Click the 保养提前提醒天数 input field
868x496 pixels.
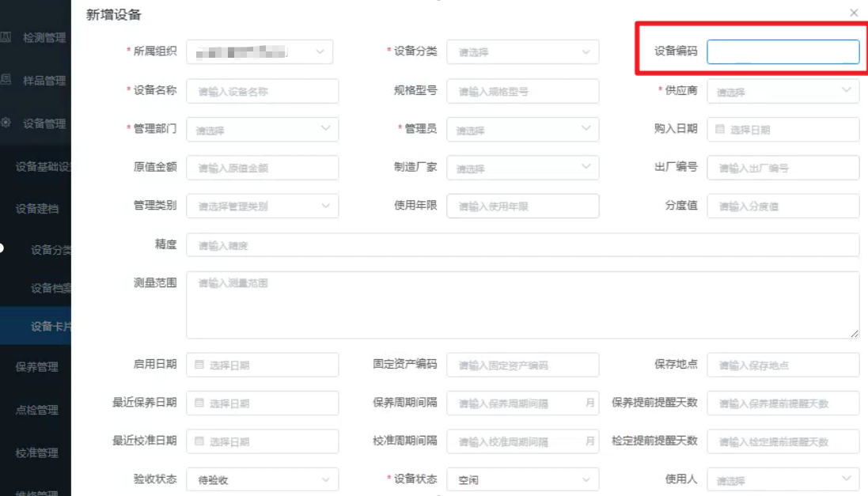(x=783, y=403)
